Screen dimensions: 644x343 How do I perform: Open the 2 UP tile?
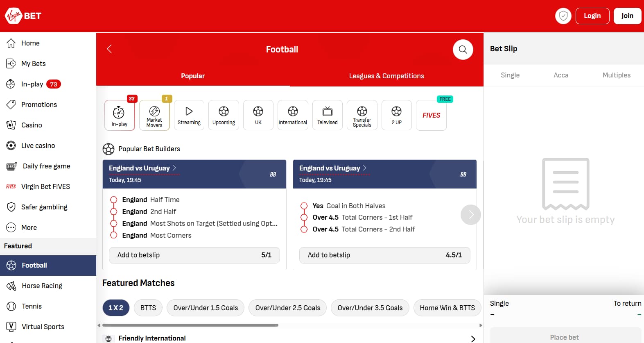click(x=397, y=115)
